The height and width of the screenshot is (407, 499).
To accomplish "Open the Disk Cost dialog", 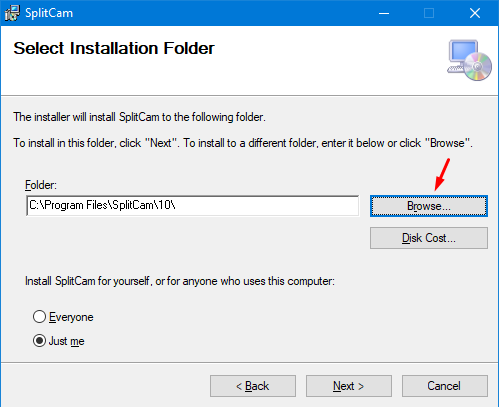I will (429, 238).
